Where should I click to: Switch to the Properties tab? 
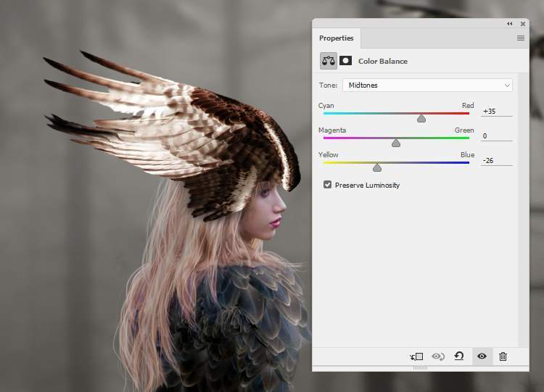point(336,38)
